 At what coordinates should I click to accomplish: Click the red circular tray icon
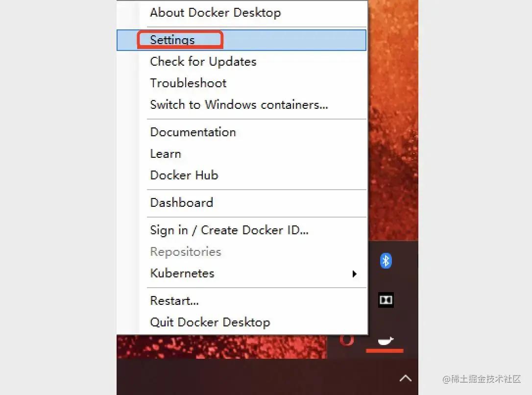(346, 340)
